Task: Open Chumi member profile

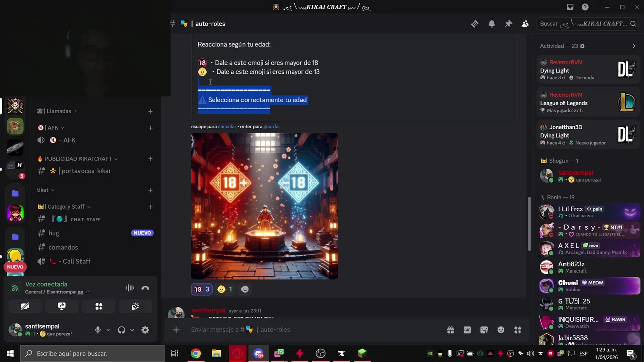Action: 589,286
